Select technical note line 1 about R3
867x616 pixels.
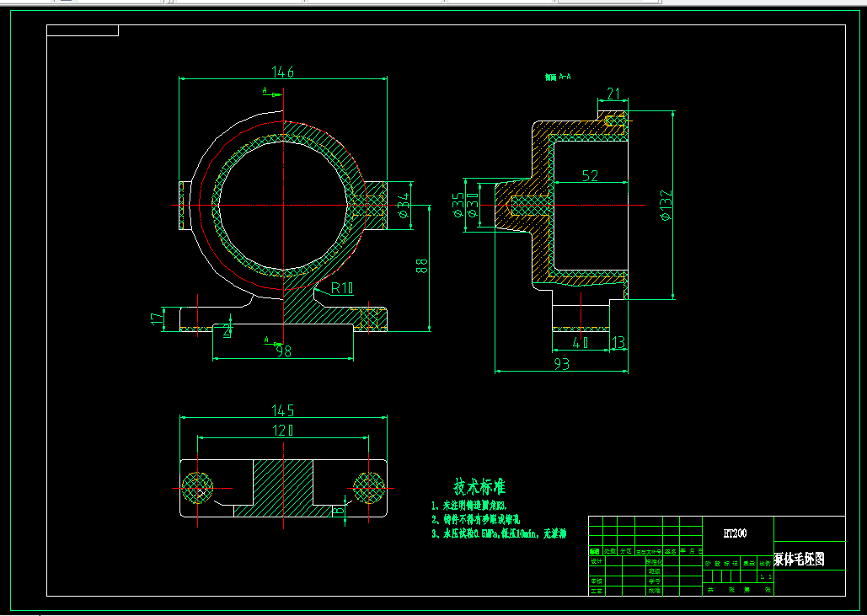click(x=469, y=506)
